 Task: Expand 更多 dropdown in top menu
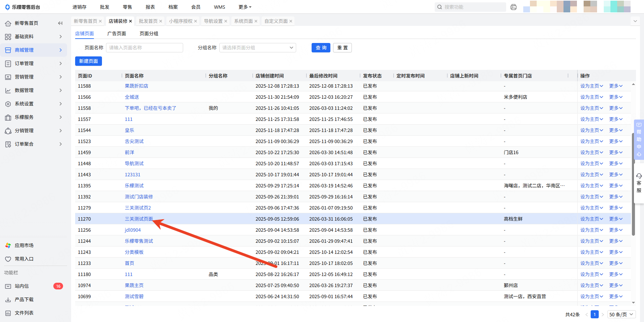(x=245, y=7)
